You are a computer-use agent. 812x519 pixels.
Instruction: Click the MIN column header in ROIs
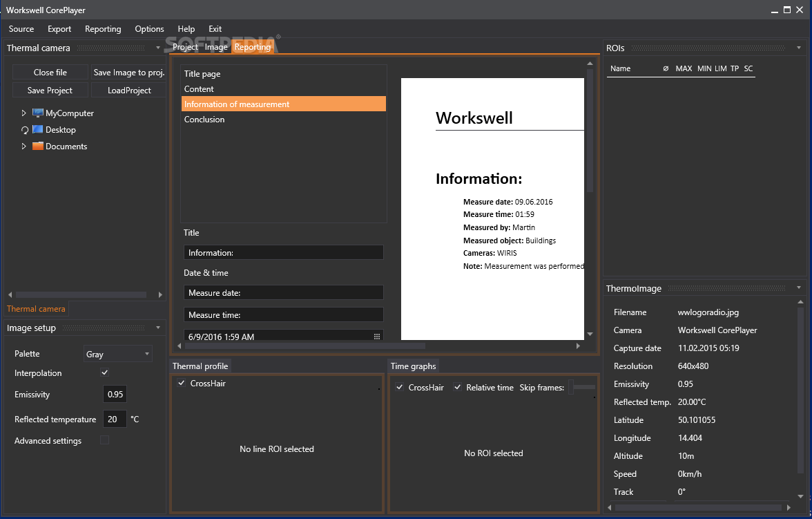point(704,68)
